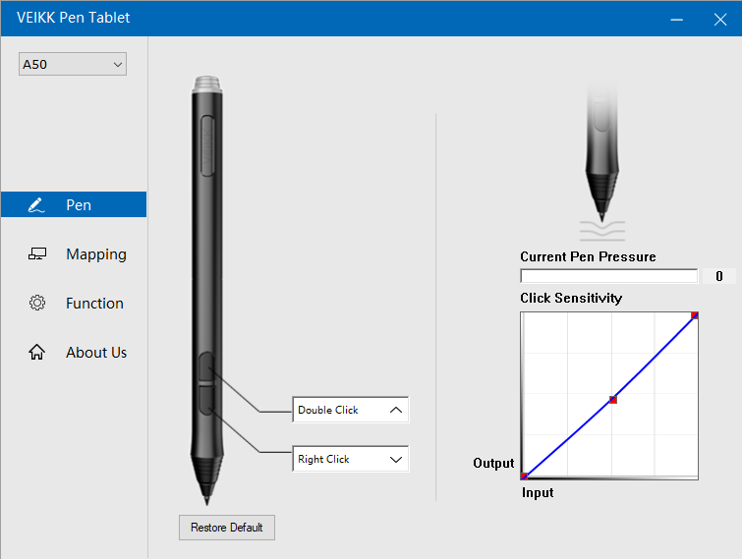Click the Mapping monitor icon
This screenshot has width=743, height=560.
37,254
